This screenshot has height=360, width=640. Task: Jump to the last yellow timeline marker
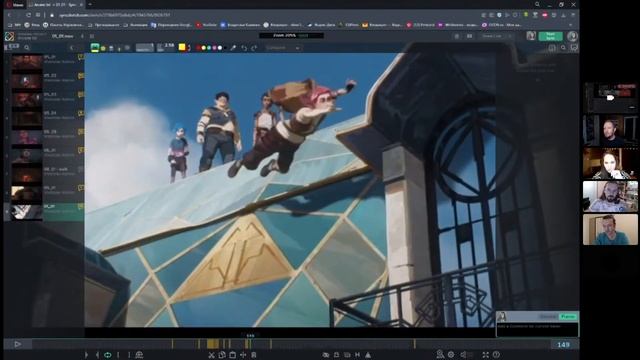(x=414, y=344)
